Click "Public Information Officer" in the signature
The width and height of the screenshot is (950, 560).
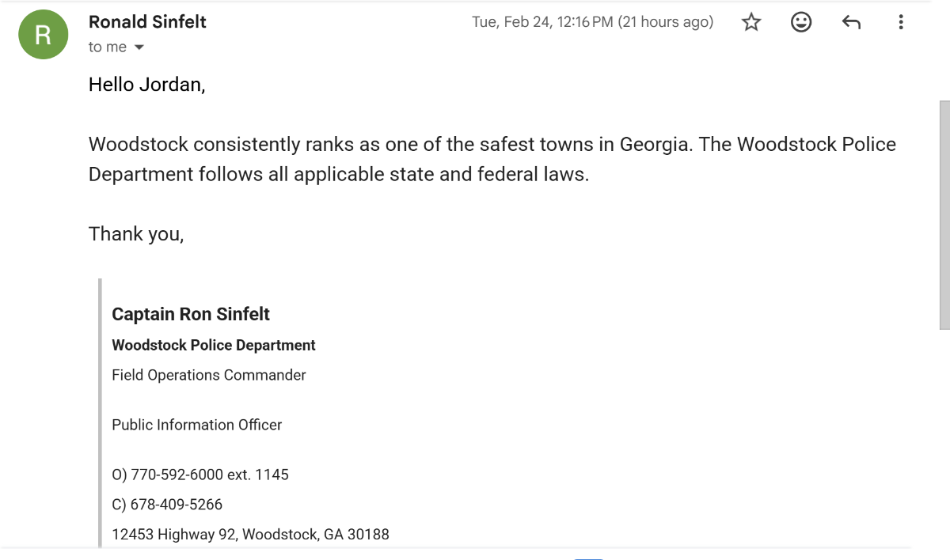[x=197, y=425]
